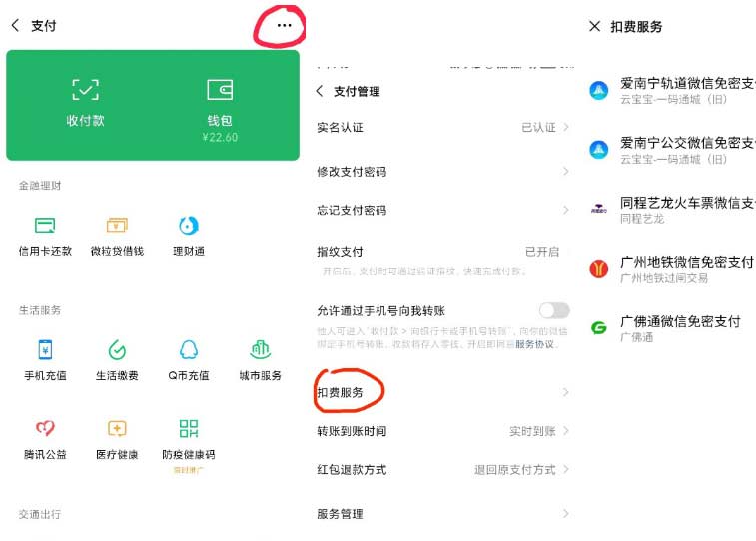Open 微粒贷借钱 icon
This screenshot has width=756, height=541.
pos(117,225)
